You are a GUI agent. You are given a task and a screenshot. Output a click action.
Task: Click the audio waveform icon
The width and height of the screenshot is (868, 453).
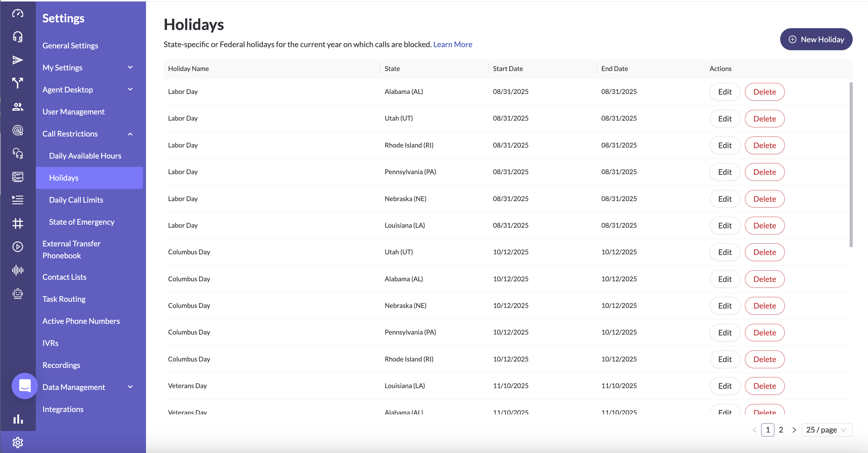[17, 270]
